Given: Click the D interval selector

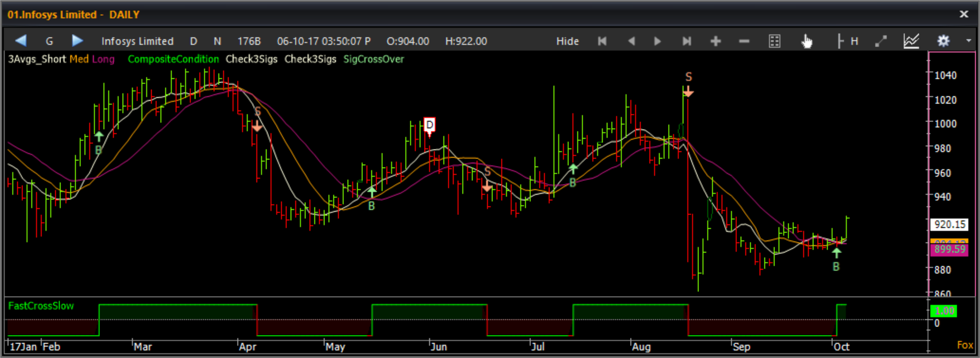Looking at the screenshot, I should [194, 41].
